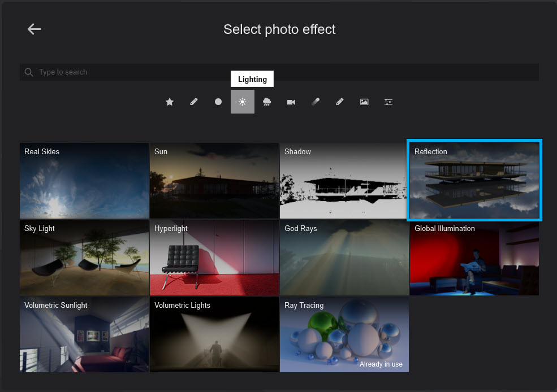Open the Weather effects category icon
The height and width of the screenshot is (392, 557).
point(267,102)
